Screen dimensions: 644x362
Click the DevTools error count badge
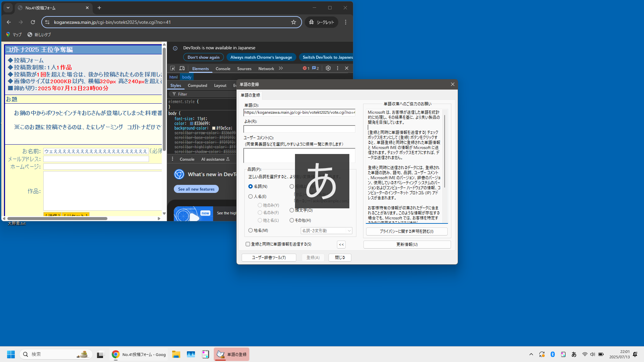(x=306, y=68)
